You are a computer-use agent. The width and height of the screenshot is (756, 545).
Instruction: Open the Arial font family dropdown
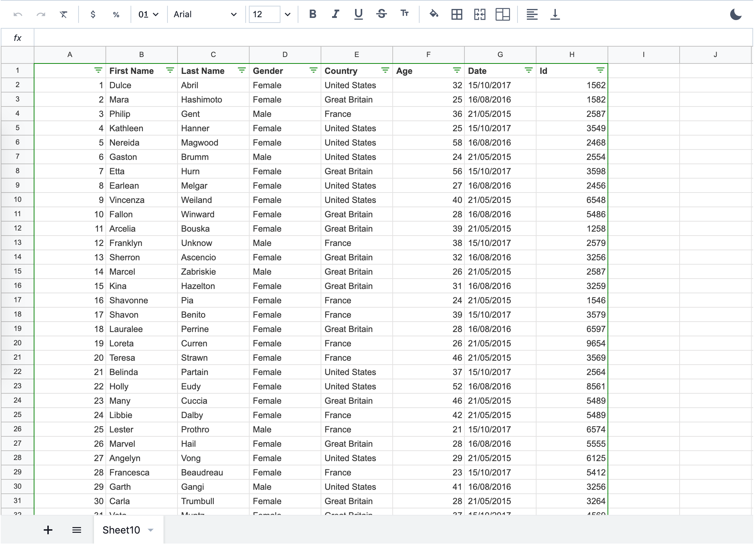coord(204,14)
